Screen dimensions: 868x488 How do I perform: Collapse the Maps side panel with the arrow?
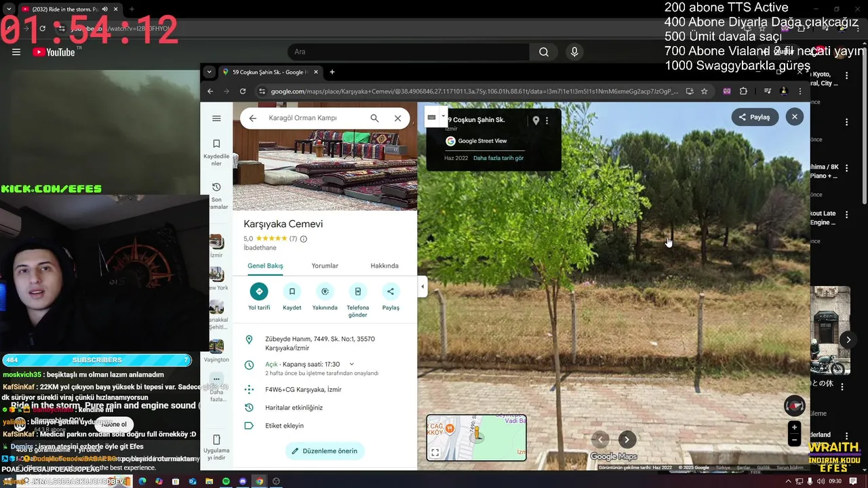[x=422, y=287]
